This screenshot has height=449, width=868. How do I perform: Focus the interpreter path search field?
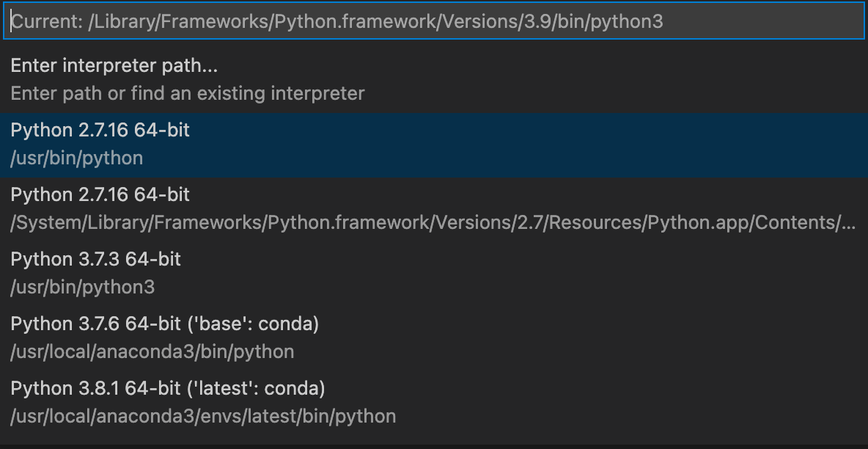click(x=433, y=21)
